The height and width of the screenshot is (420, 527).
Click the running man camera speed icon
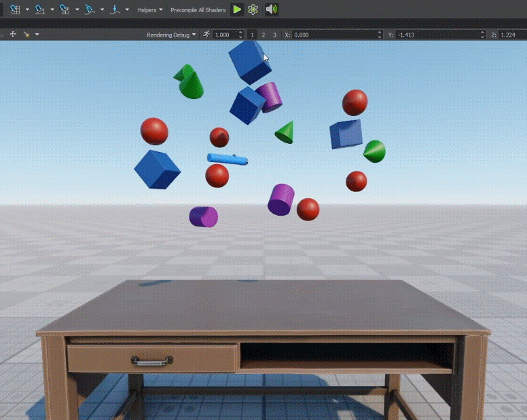tap(206, 35)
